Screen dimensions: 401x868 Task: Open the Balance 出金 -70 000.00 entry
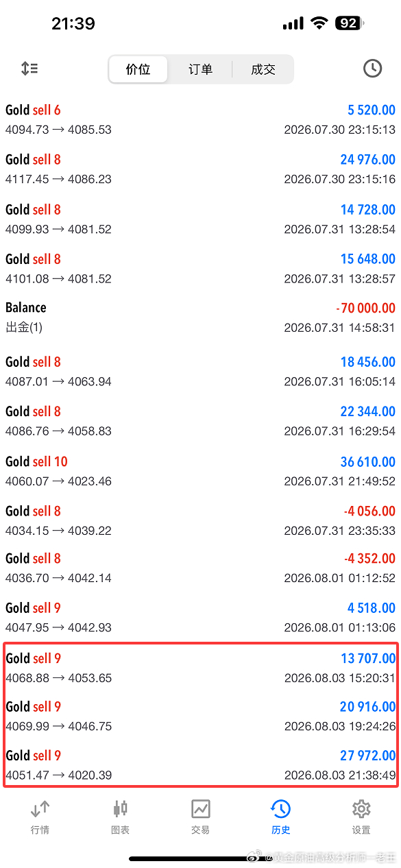click(x=200, y=318)
